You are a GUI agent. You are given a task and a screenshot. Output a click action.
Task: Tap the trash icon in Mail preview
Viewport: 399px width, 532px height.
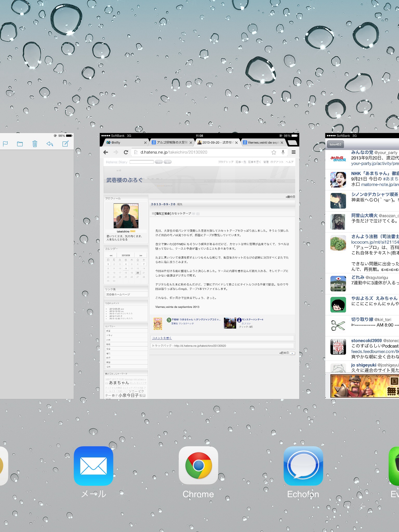[35, 144]
